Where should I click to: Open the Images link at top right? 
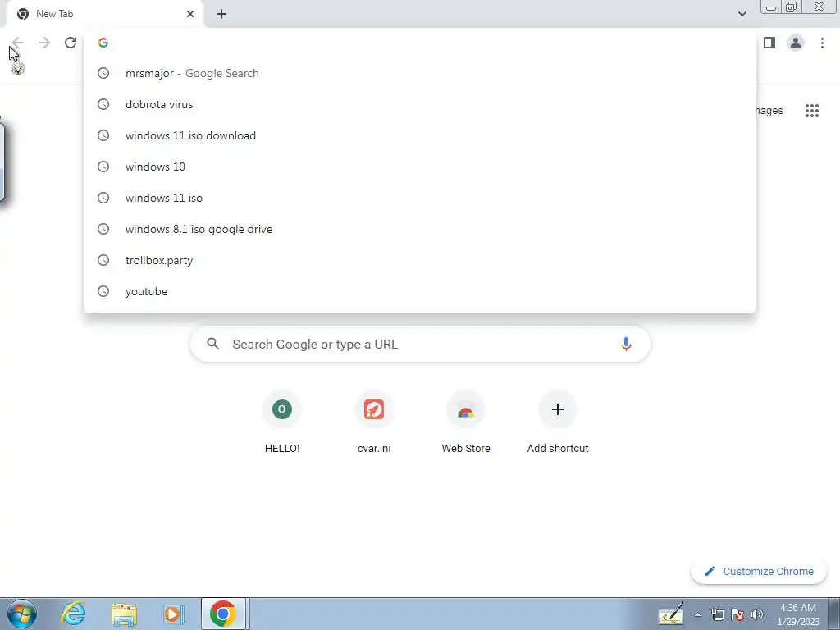tap(769, 111)
